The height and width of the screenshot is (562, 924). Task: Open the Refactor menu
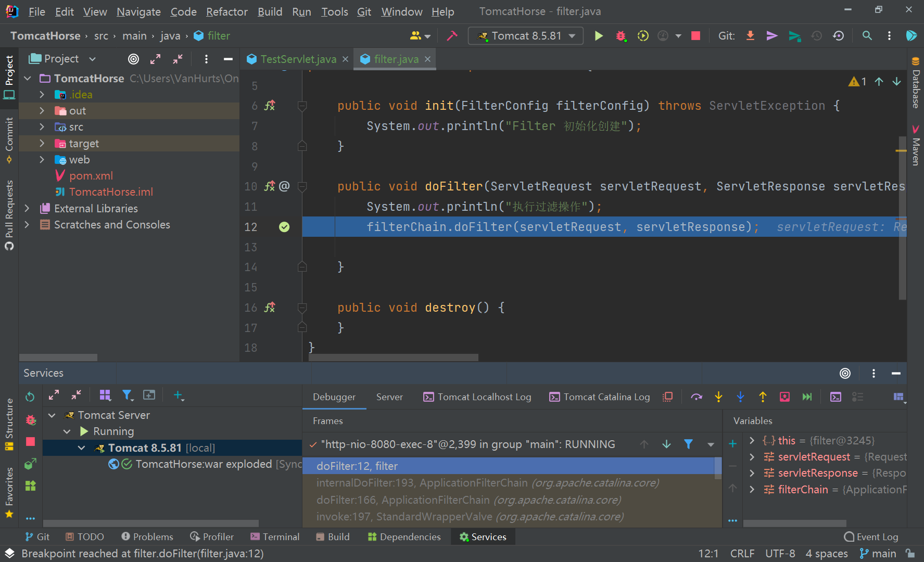pyautogui.click(x=226, y=11)
